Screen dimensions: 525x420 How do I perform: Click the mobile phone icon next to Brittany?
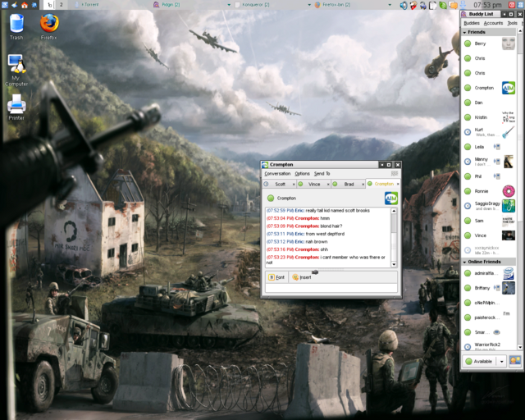click(497, 288)
